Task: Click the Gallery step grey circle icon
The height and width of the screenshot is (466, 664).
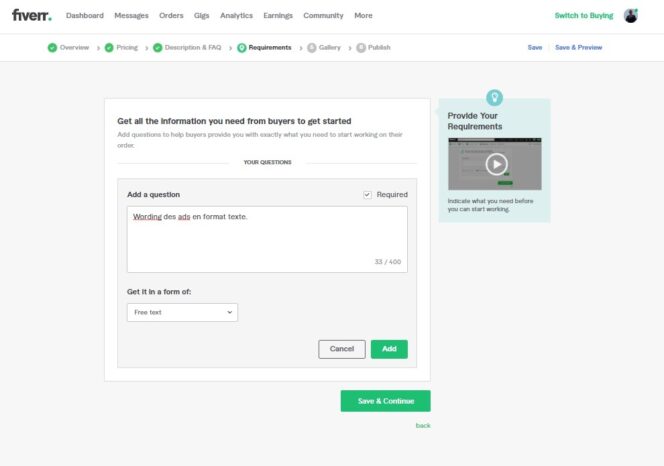Action: (x=312, y=47)
